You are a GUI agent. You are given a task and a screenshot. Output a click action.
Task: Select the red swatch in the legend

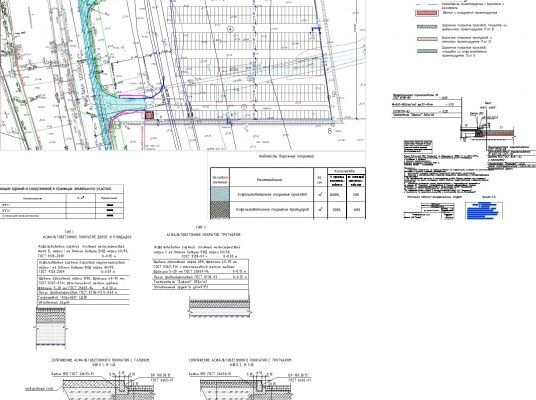(x=427, y=13)
